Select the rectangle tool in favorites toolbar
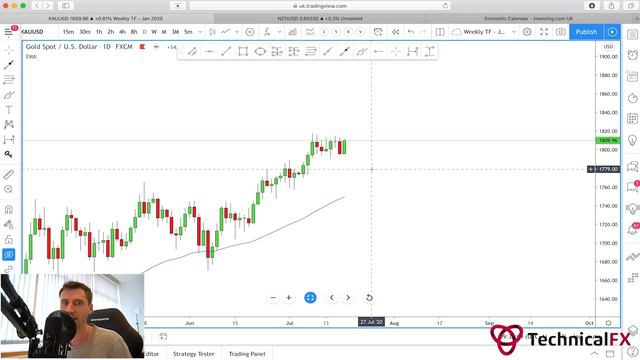This screenshot has height=360, width=640. coord(243,51)
